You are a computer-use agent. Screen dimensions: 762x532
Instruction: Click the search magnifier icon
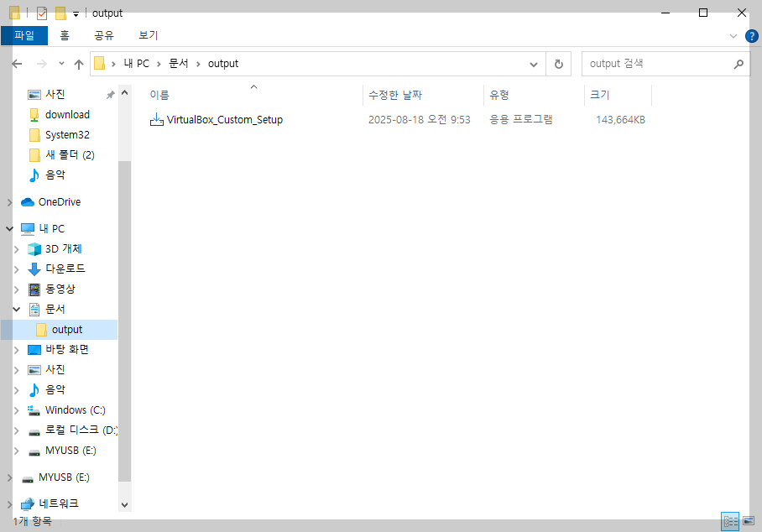[x=739, y=64]
